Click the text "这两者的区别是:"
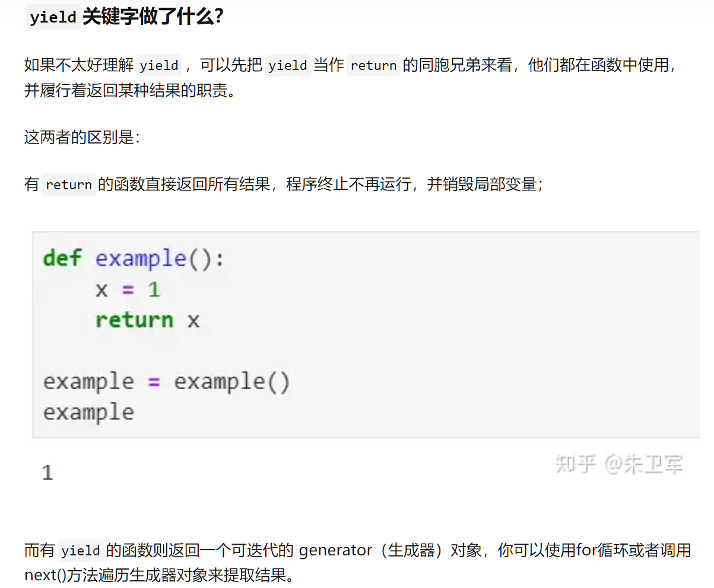This screenshot has height=588, width=714. click(x=82, y=138)
